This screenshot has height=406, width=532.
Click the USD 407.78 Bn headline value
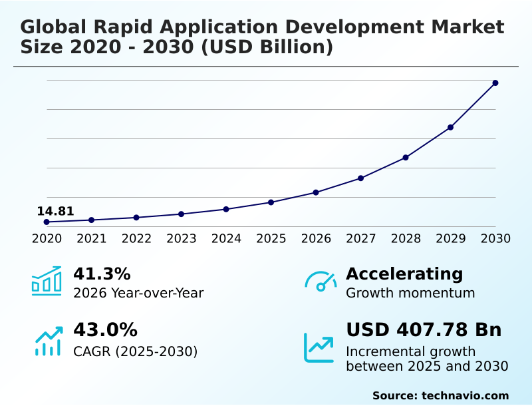click(x=424, y=330)
